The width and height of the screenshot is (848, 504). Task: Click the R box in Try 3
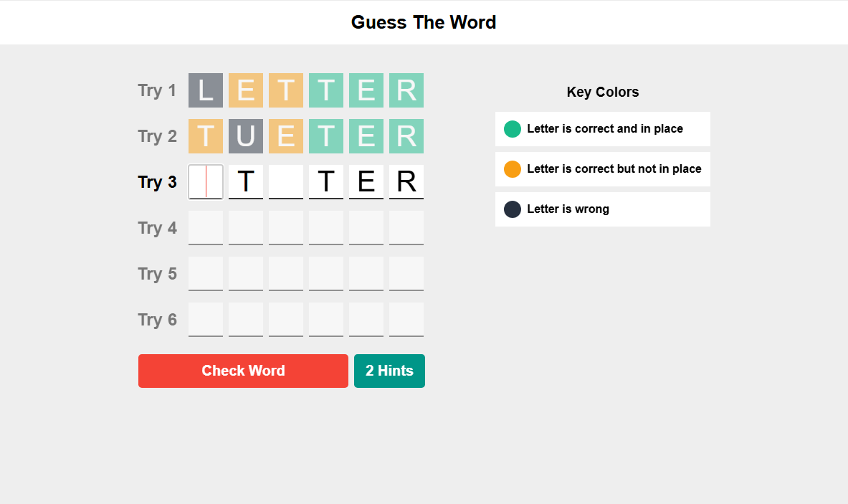click(406, 181)
